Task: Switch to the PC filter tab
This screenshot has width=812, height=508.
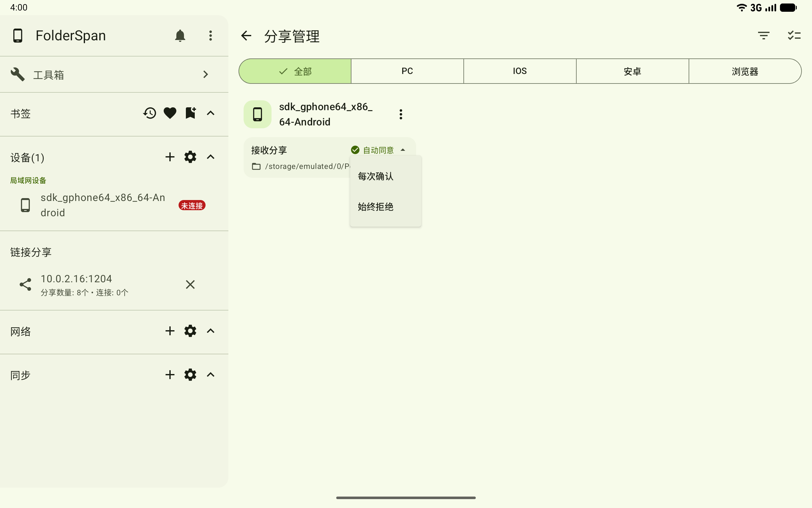Action: coord(407,71)
